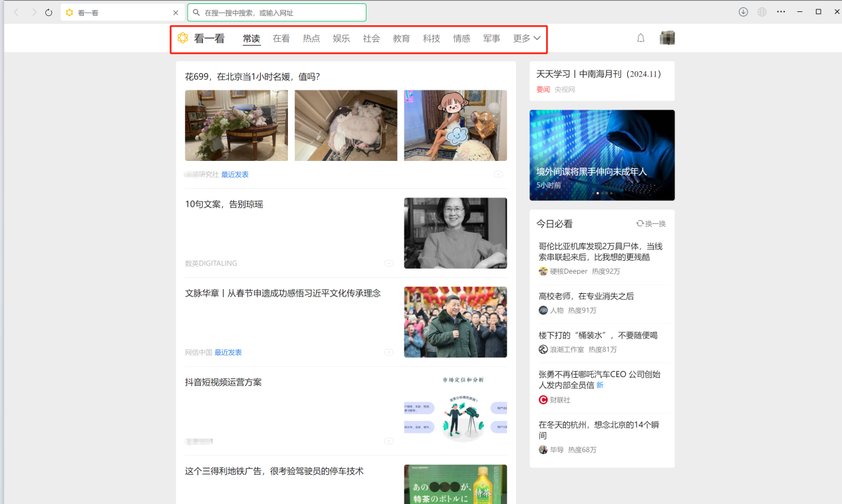Expand the 更多 categories dropdown
842x504 pixels.
(x=527, y=39)
